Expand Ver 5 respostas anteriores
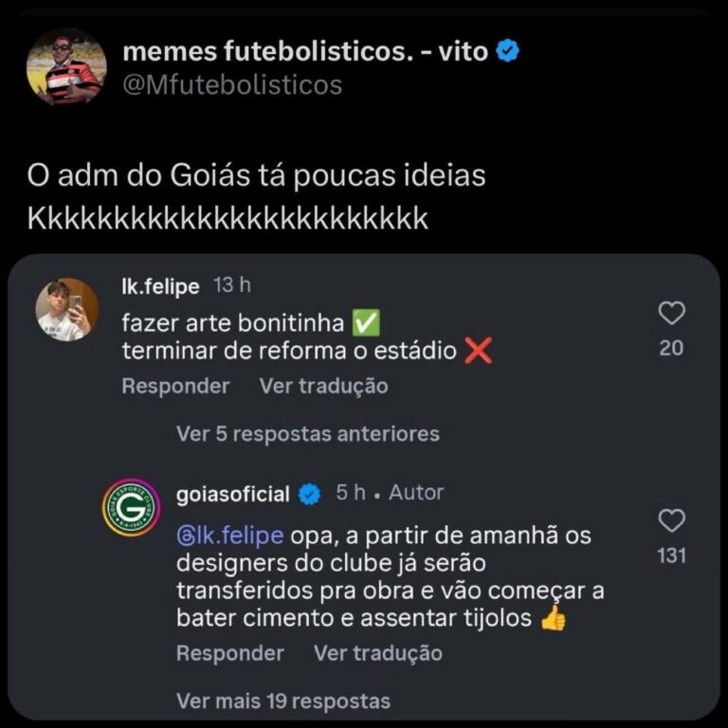The height and width of the screenshot is (728, 728). click(x=307, y=434)
